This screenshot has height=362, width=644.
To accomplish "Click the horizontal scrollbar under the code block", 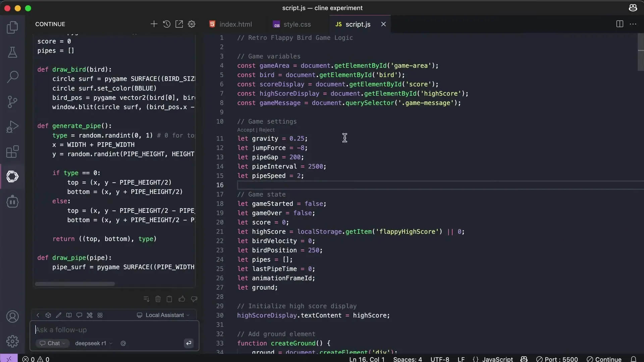I will click(x=75, y=284).
